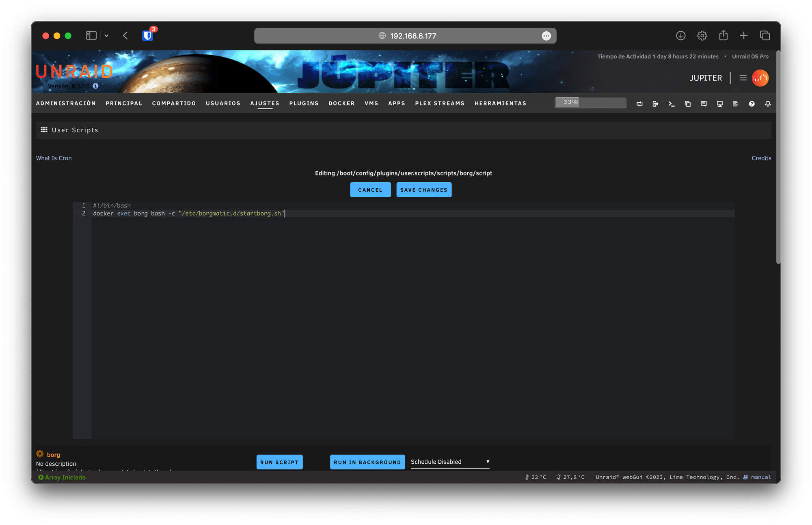Open a new Safari tab
Image resolution: width=812 pixels, height=525 pixels.
click(x=744, y=36)
